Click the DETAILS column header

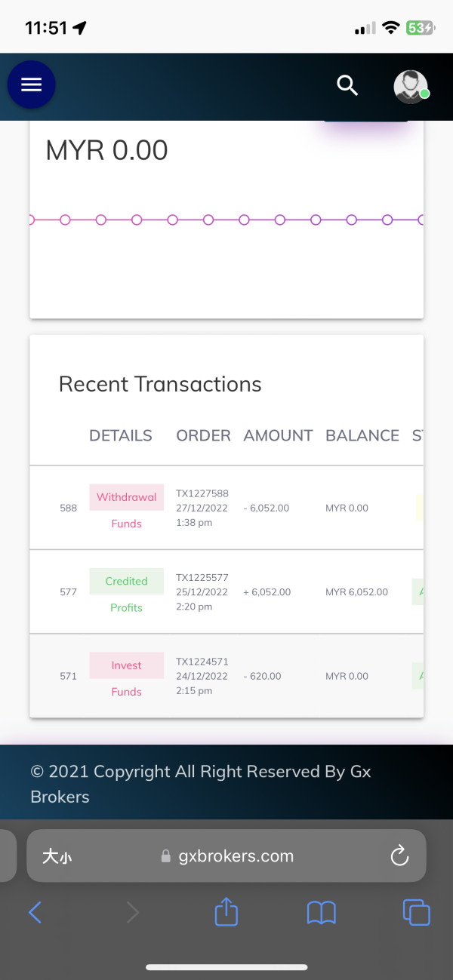[x=121, y=435]
